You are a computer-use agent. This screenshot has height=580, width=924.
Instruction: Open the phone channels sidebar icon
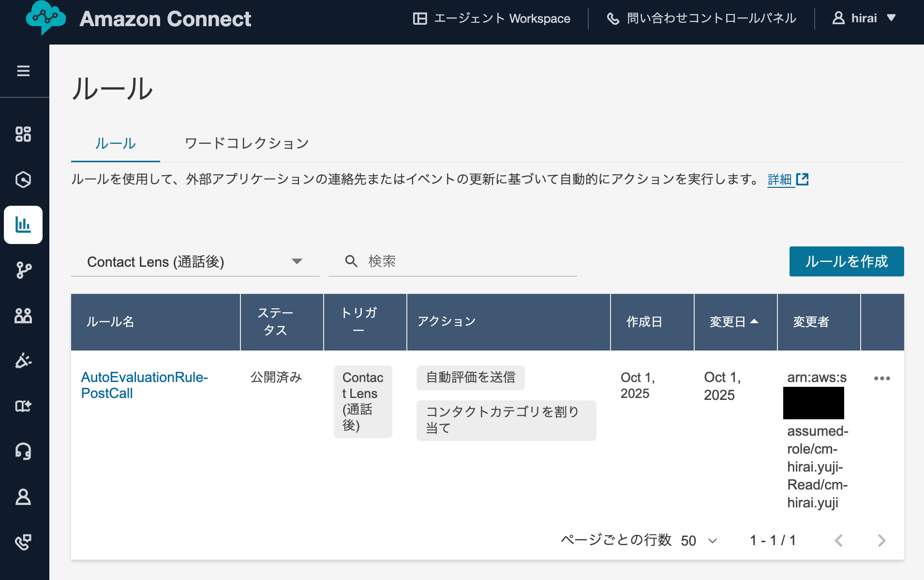point(23,542)
